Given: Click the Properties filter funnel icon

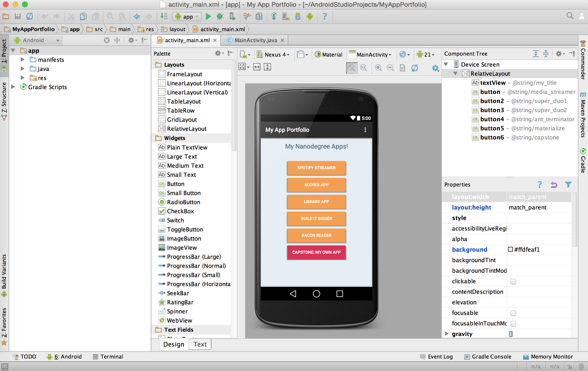Looking at the screenshot, I should [x=568, y=185].
